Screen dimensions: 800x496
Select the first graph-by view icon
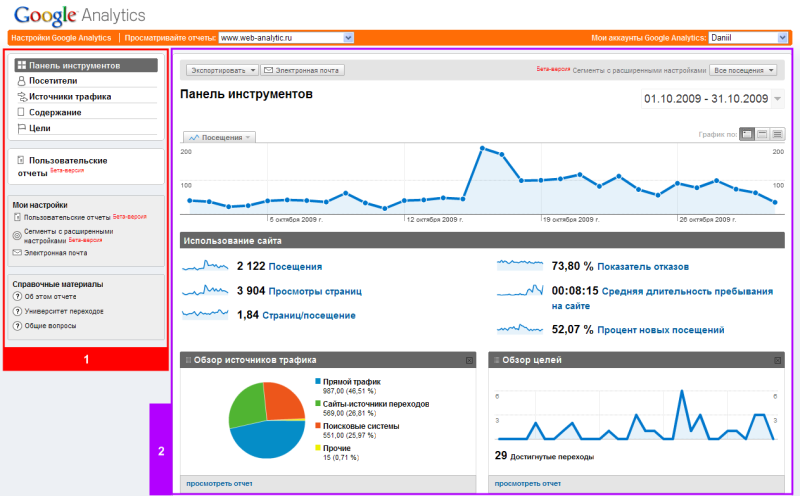coord(747,134)
